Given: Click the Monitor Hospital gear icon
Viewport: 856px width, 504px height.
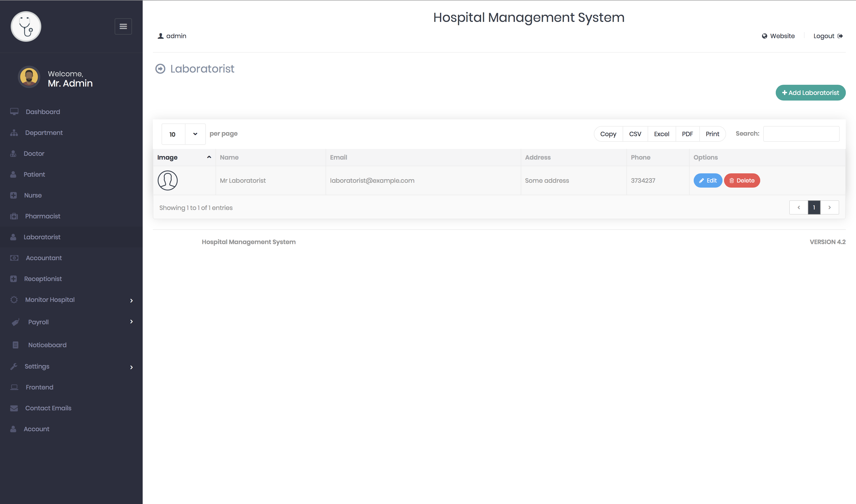Looking at the screenshot, I should click(14, 300).
